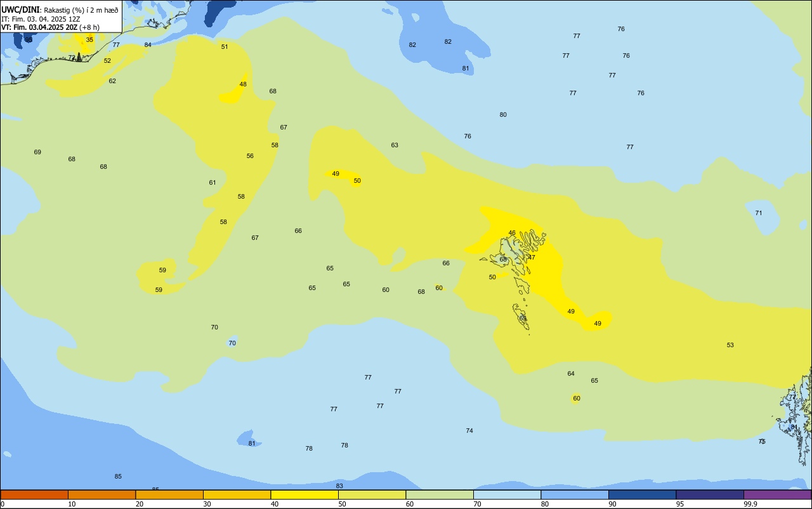Click the 'UWC/DINI' title text
This screenshot has width=812, height=509.
pos(20,10)
